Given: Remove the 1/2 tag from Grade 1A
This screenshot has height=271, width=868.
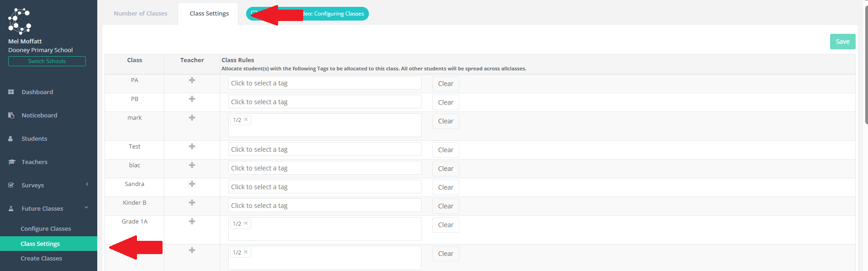Looking at the screenshot, I should coord(246,223).
